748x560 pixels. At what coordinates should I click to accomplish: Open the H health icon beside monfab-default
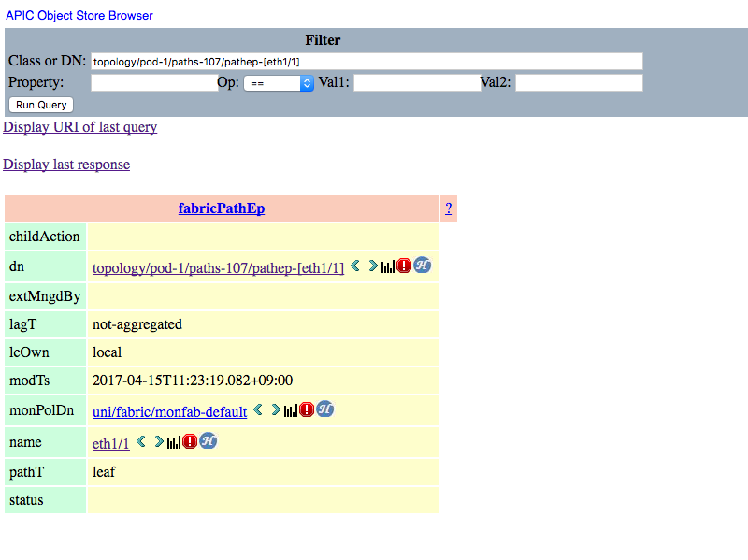pyautogui.click(x=324, y=411)
